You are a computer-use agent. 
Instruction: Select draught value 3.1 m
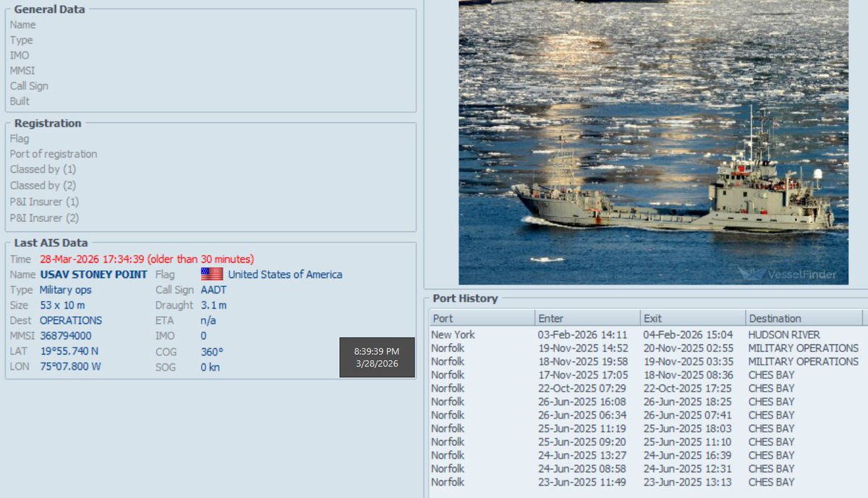click(214, 305)
